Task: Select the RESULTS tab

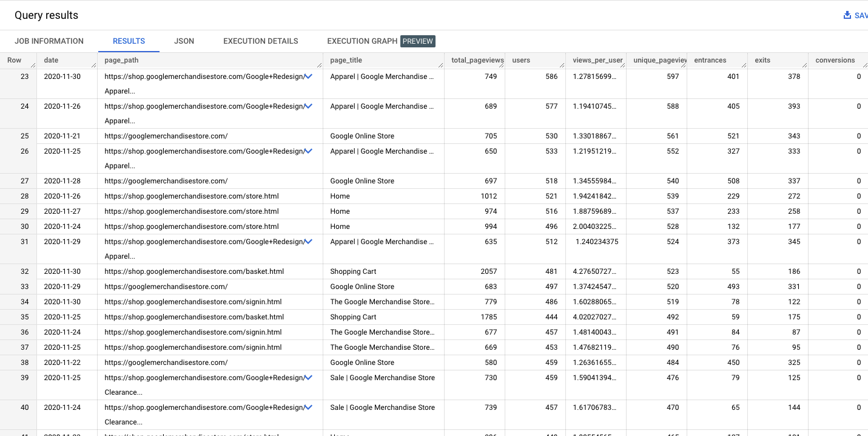Action: [129, 41]
